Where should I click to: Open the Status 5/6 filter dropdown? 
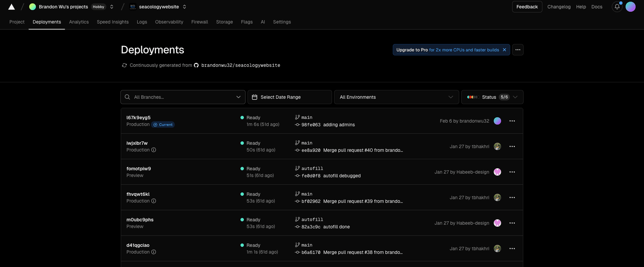[x=492, y=97]
